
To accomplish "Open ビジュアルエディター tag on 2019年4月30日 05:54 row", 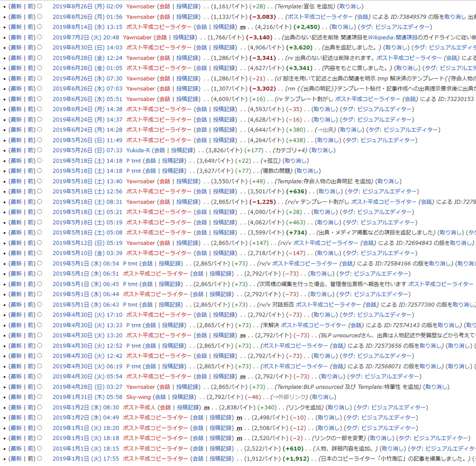I will click(x=391, y=377).
